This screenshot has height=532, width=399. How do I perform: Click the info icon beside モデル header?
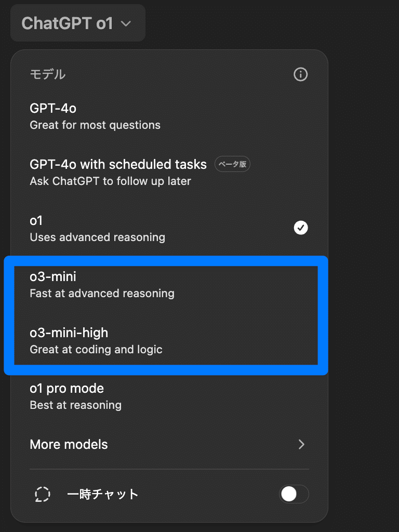[300, 74]
